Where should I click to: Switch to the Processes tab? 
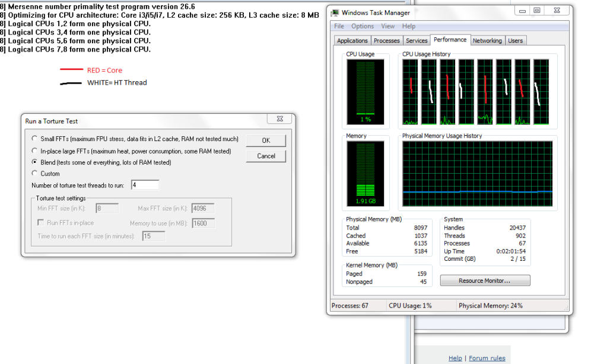(387, 41)
